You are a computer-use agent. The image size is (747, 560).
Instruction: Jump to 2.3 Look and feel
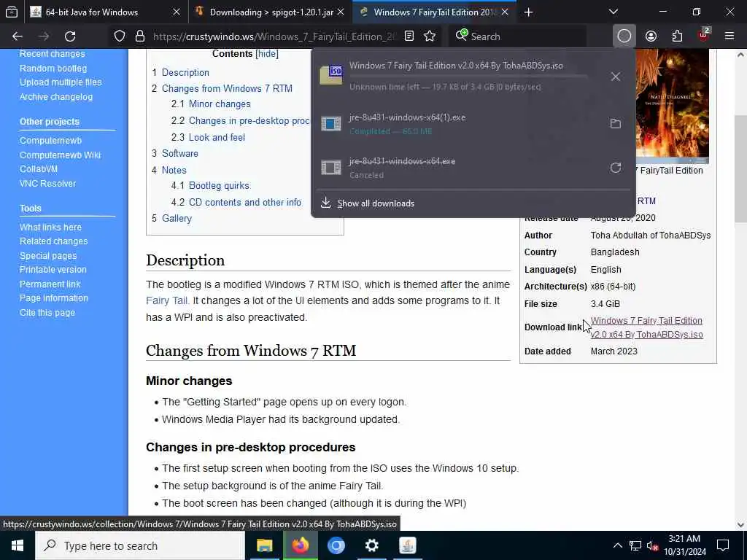208,137
